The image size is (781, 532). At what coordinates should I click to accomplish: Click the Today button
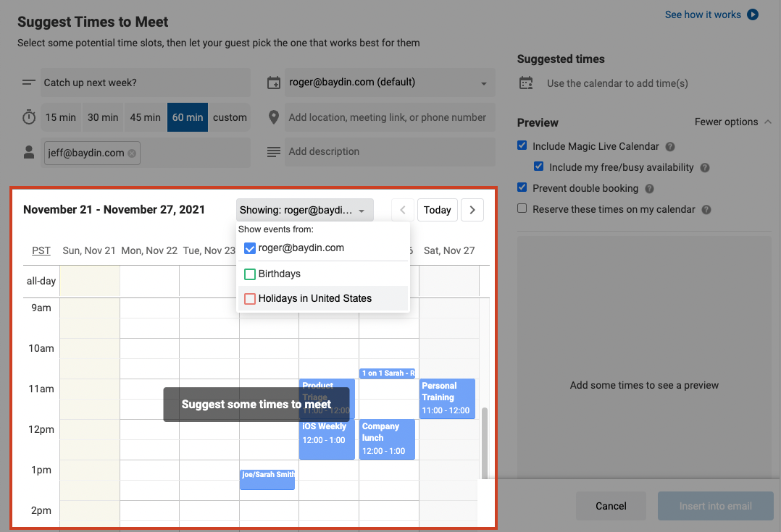pos(438,210)
